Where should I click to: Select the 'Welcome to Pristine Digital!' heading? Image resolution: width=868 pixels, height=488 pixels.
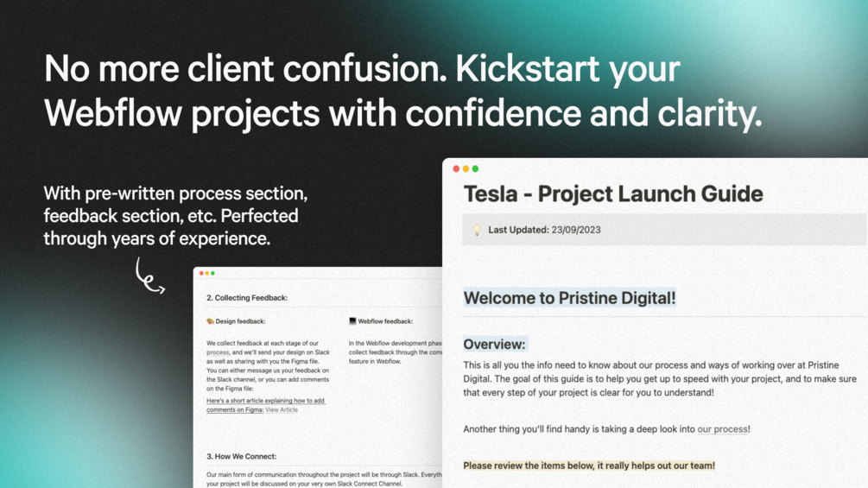pos(570,298)
